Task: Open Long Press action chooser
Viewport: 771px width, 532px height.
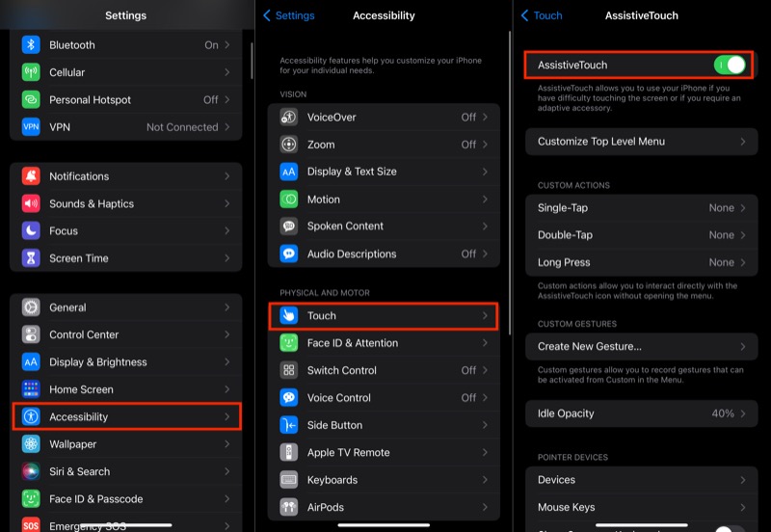Action: point(641,262)
